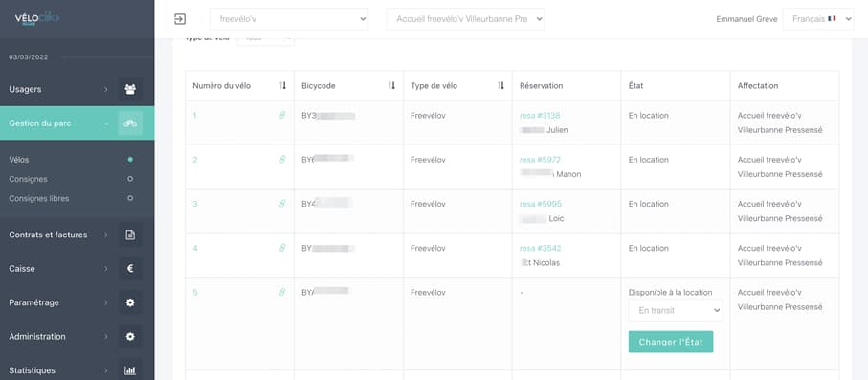Click the Caisse euro icon
Screen dimensions: 868x380
(x=130, y=269)
